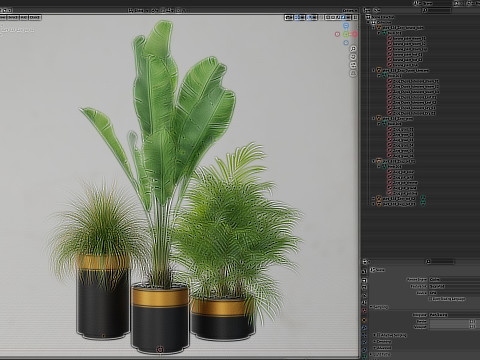The height and width of the screenshot is (360, 480).
Task: Click the properties panel search field
Action: point(440,262)
